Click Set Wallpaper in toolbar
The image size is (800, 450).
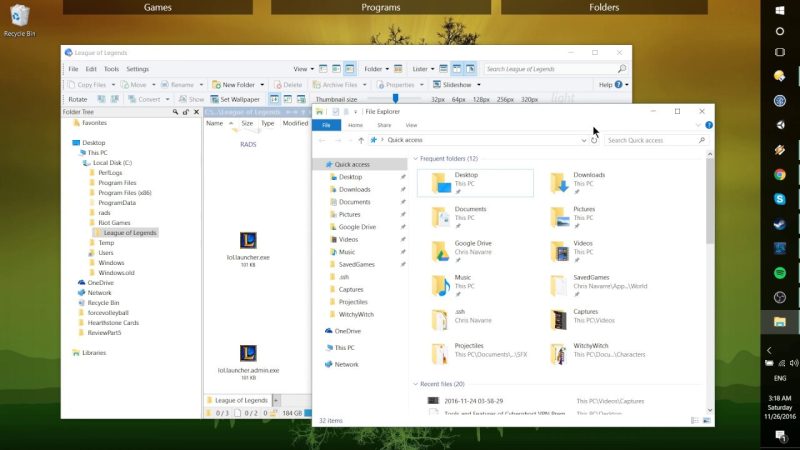pos(235,99)
